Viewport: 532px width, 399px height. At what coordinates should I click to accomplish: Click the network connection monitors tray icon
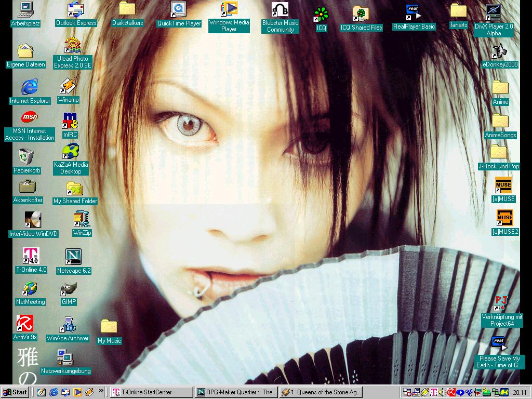495,392
